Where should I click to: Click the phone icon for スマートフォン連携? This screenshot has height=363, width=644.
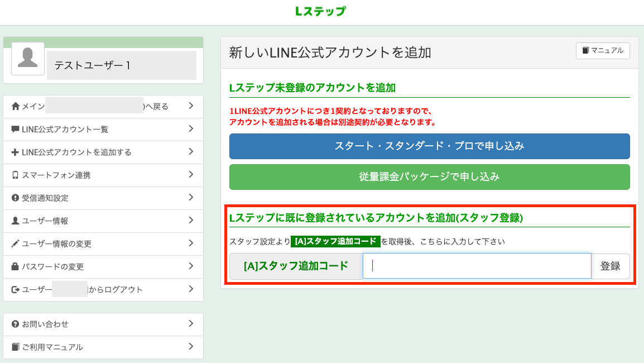(15, 175)
